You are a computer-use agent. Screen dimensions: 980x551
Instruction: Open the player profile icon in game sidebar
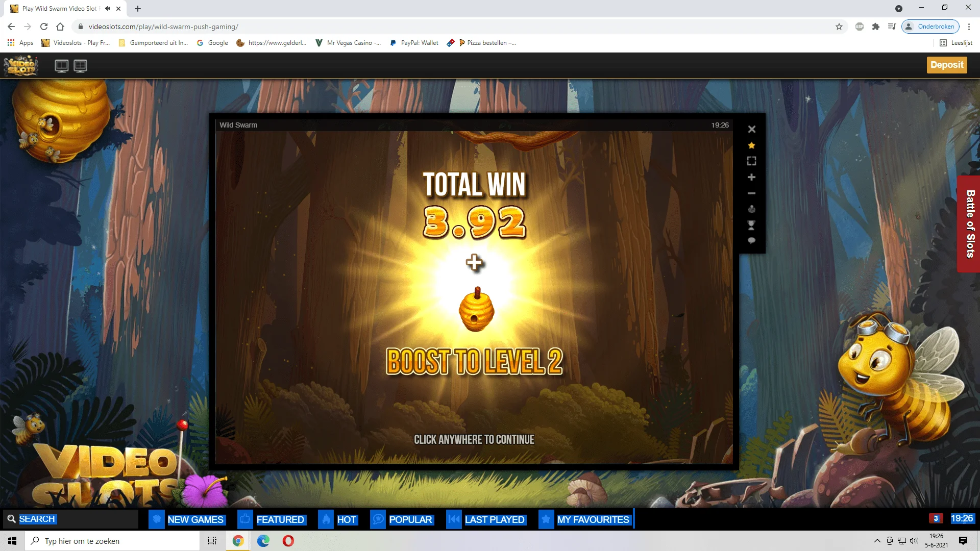click(x=751, y=209)
